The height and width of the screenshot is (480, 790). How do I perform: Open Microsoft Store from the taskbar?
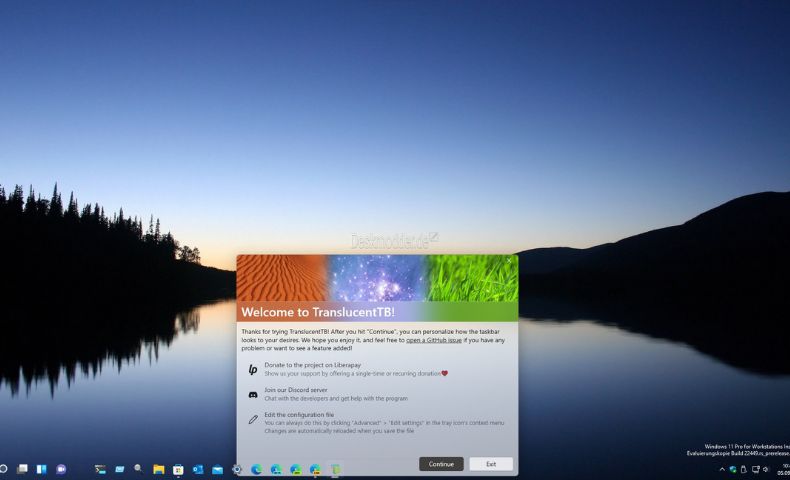[x=178, y=469]
